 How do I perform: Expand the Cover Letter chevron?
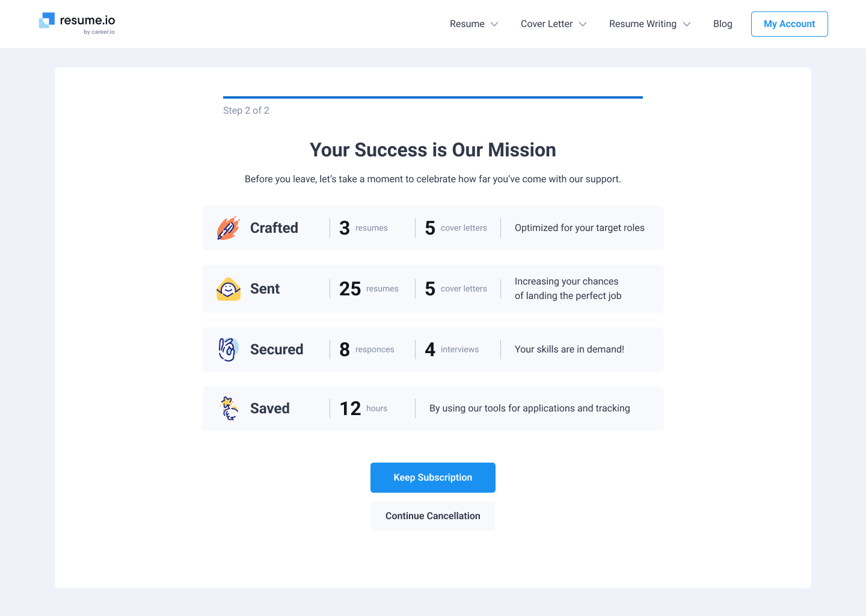[x=583, y=24]
